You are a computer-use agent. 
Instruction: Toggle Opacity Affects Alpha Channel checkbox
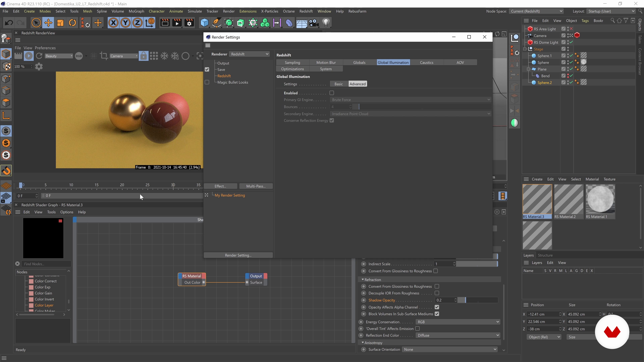click(x=437, y=307)
